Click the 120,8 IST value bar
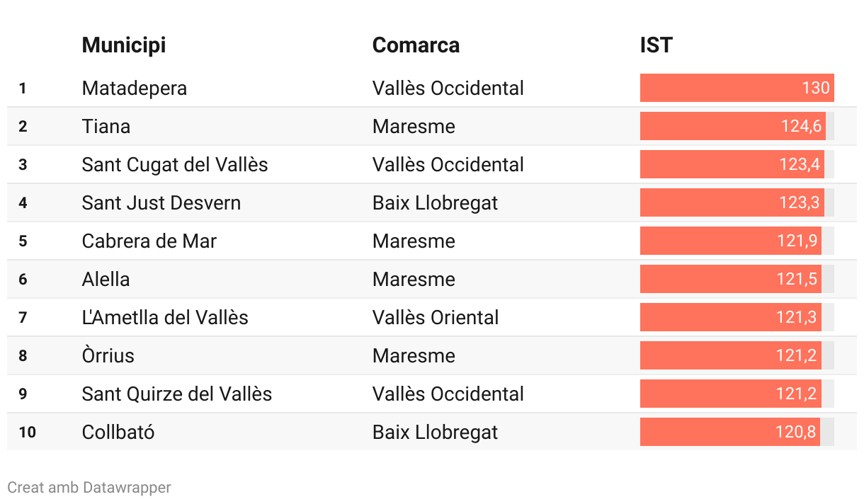This screenshot has width=864, height=504. pos(729,433)
